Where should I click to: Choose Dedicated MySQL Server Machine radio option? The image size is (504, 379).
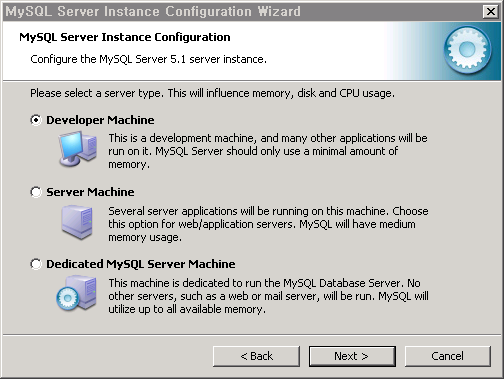click(36, 264)
